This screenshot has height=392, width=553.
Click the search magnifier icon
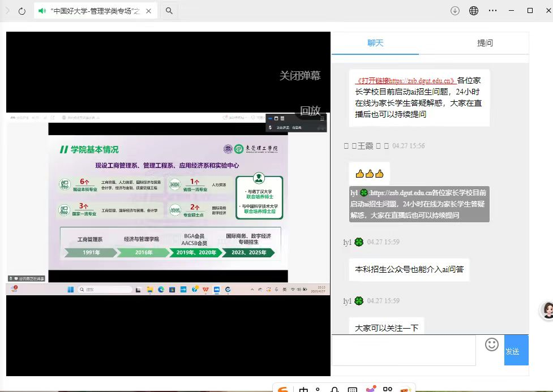click(169, 11)
